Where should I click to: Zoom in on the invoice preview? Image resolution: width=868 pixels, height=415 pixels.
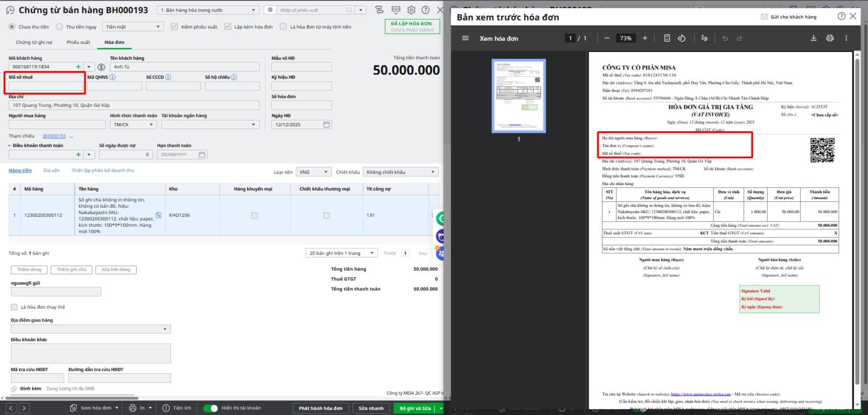click(x=644, y=39)
